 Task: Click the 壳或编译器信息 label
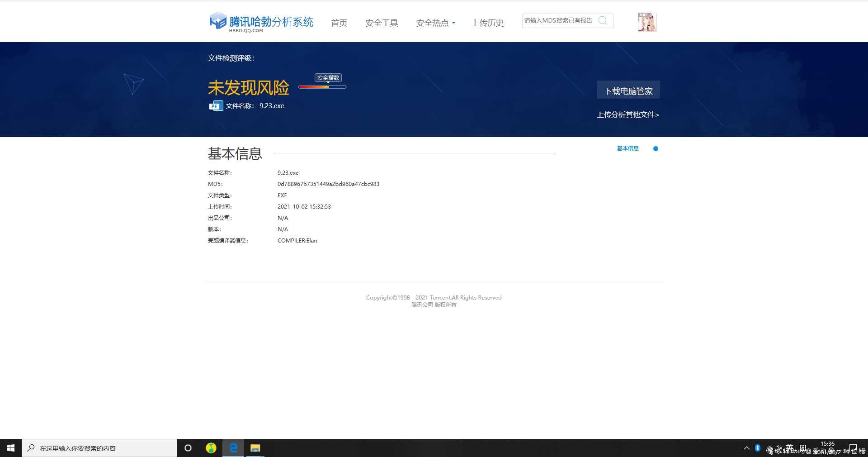[228, 241]
